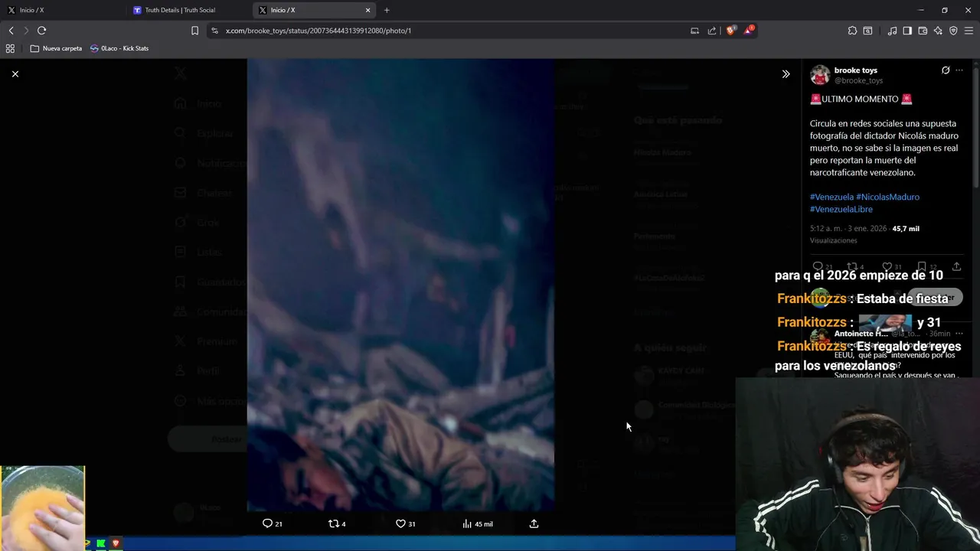Toggle the browser sidebar panel
Viewport: 980px width, 551px height.
pyautogui.click(x=907, y=31)
